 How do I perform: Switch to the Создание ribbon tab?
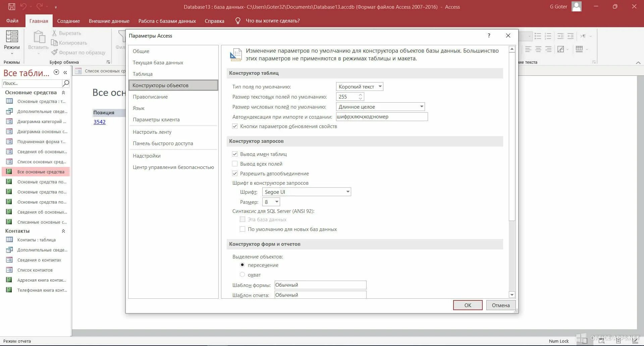(x=68, y=21)
